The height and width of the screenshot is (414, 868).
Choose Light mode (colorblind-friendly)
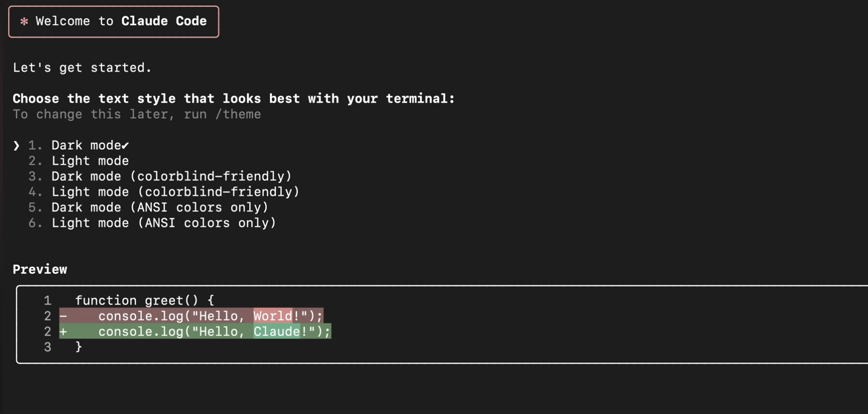click(164, 192)
